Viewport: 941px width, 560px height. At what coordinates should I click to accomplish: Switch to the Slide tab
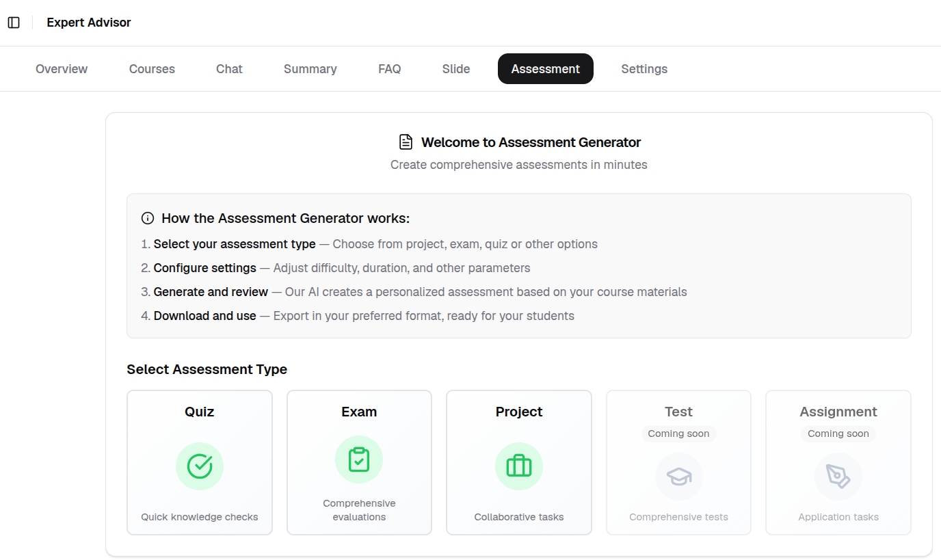point(456,69)
